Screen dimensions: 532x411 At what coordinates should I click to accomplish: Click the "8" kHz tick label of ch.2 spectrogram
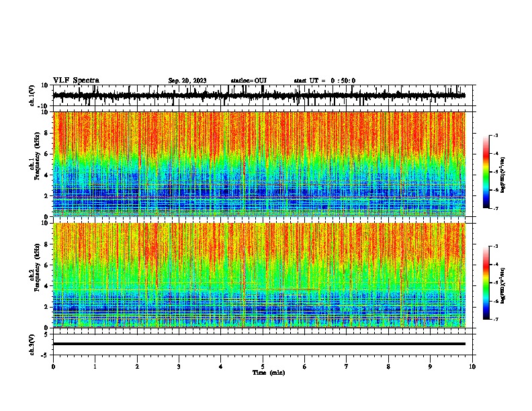(46, 244)
